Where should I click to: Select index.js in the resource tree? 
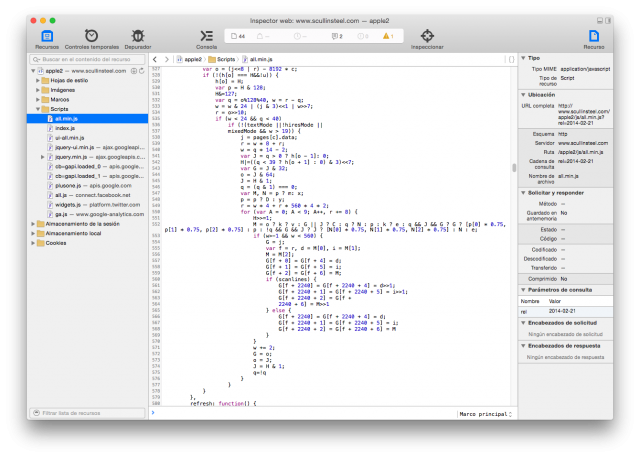(x=64, y=128)
